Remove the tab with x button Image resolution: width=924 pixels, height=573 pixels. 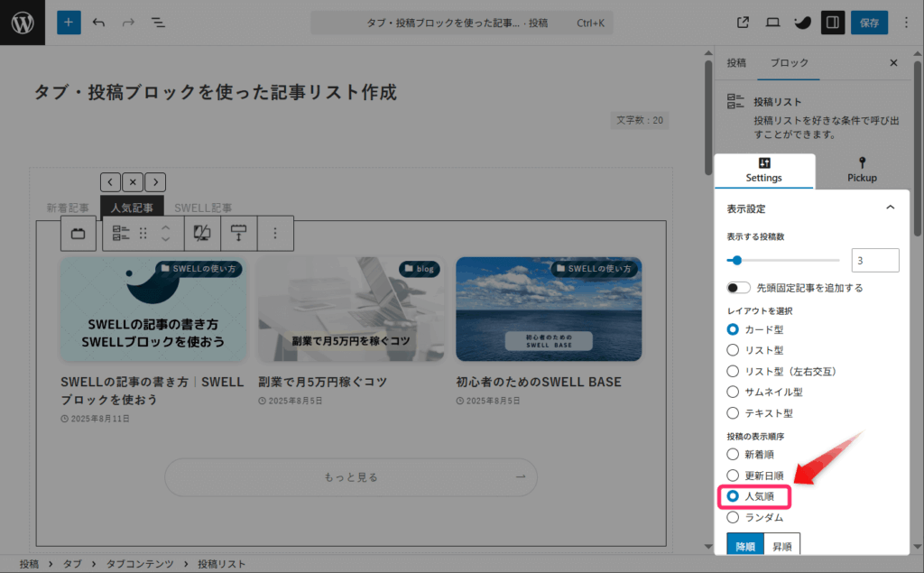point(133,182)
